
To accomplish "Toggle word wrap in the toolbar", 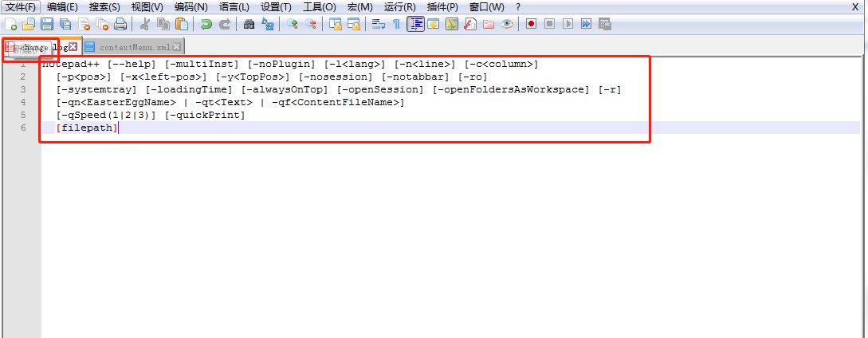I will pyautogui.click(x=378, y=24).
